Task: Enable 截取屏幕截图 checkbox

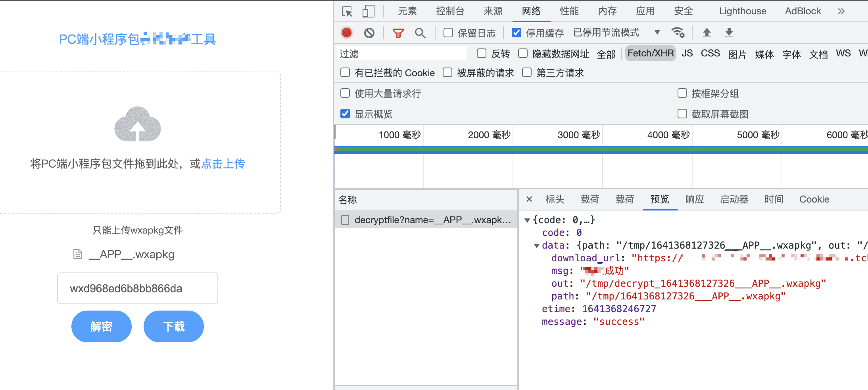Action: click(x=682, y=114)
